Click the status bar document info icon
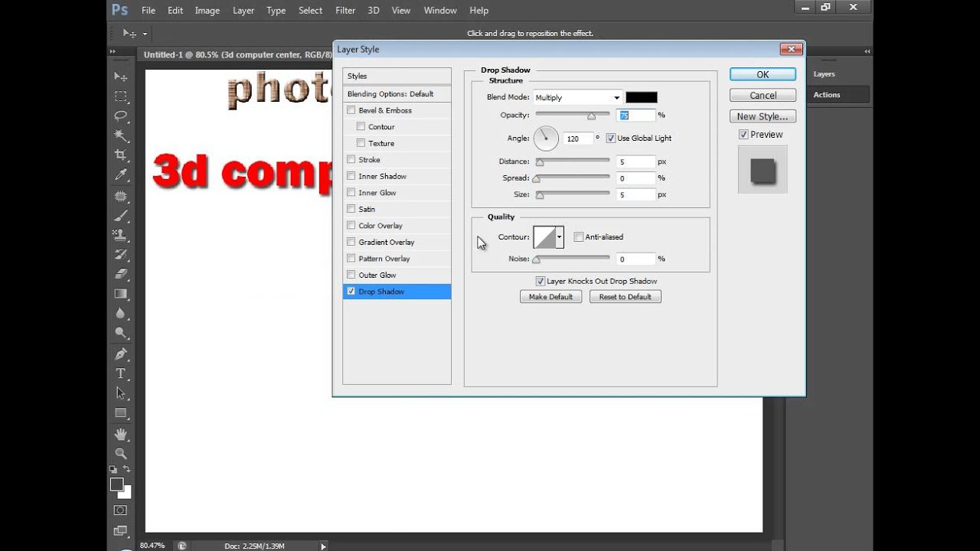Image resolution: width=980 pixels, height=551 pixels. (x=181, y=546)
